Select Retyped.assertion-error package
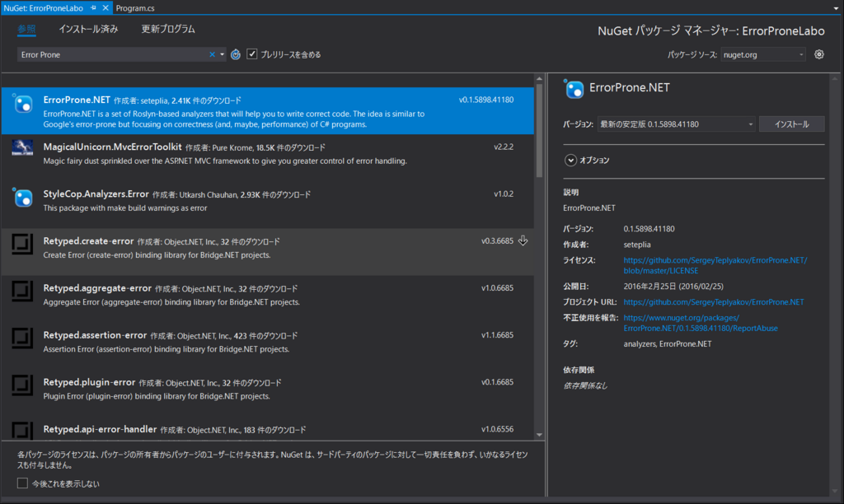The height and width of the screenshot is (504, 844). pyautogui.click(x=268, y=347)
